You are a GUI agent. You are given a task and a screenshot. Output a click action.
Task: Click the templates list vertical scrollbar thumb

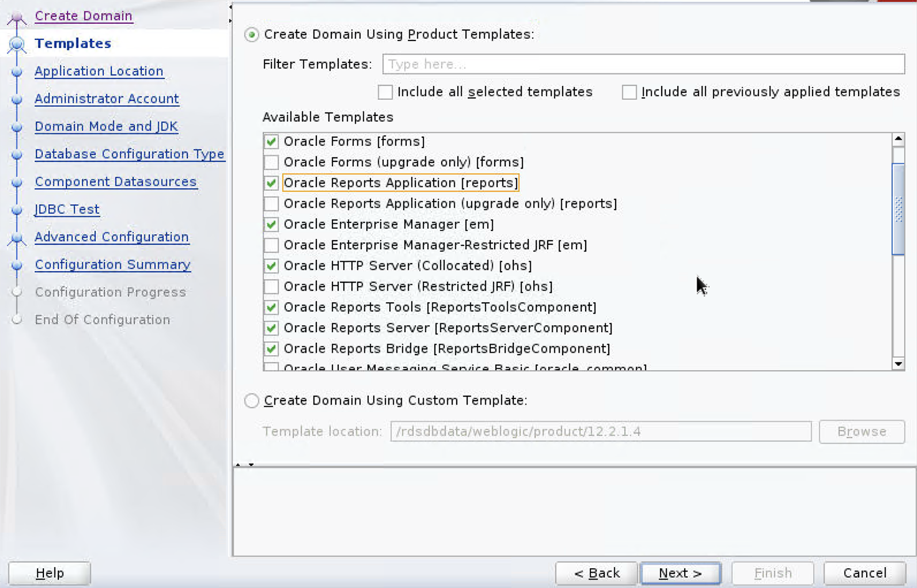[898, 208]
